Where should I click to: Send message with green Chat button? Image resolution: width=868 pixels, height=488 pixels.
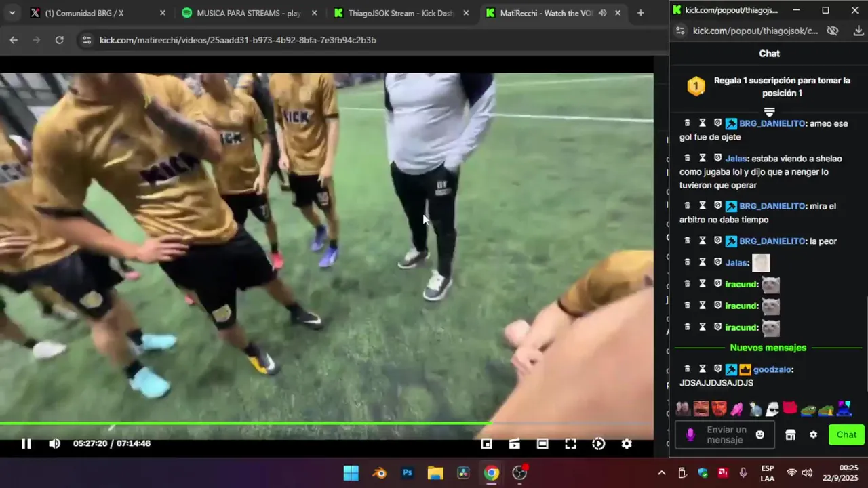(846, 435)
